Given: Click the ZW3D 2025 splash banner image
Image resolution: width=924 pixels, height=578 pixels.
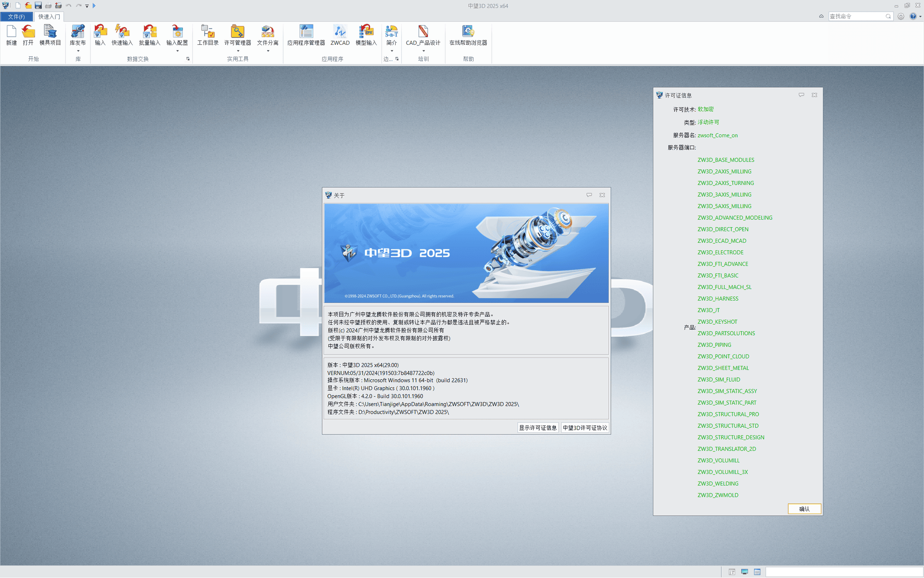Looking at the screenshot, I should point(466,253).
